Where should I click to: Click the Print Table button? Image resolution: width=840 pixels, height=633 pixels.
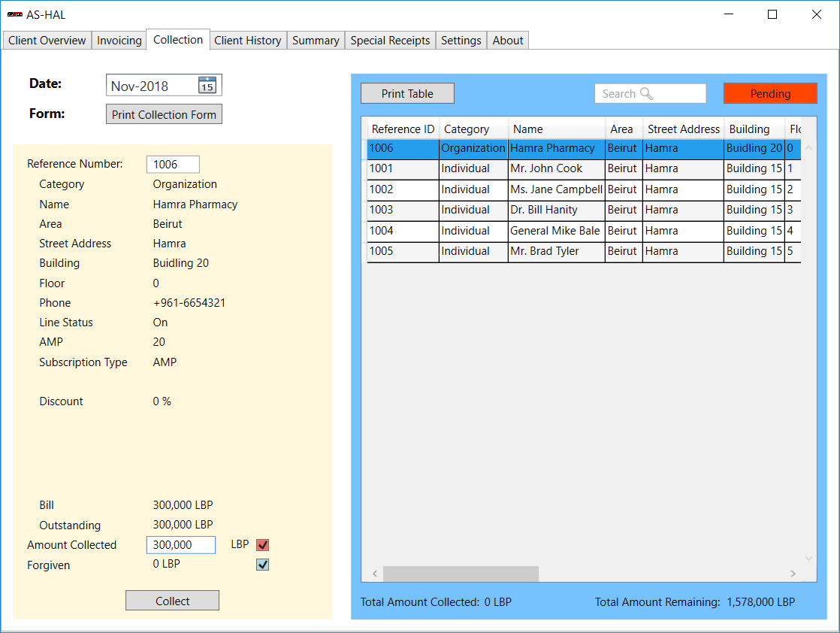tap(407, 93)
